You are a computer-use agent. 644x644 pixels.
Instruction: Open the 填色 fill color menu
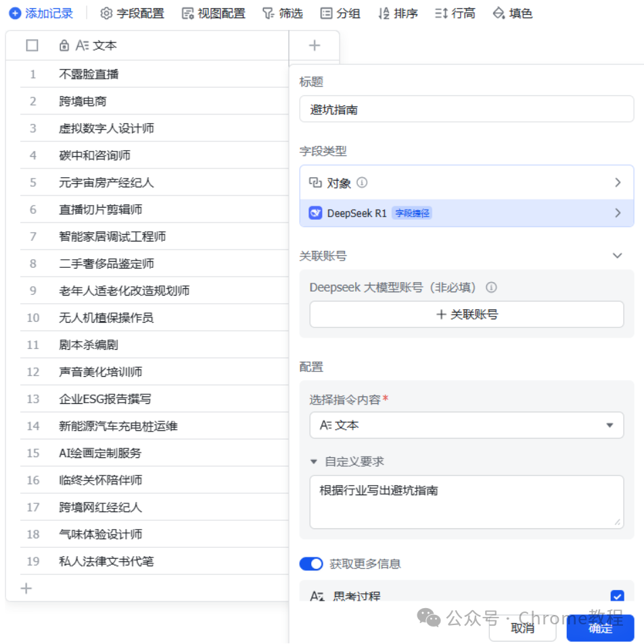(x=513, y=14)
